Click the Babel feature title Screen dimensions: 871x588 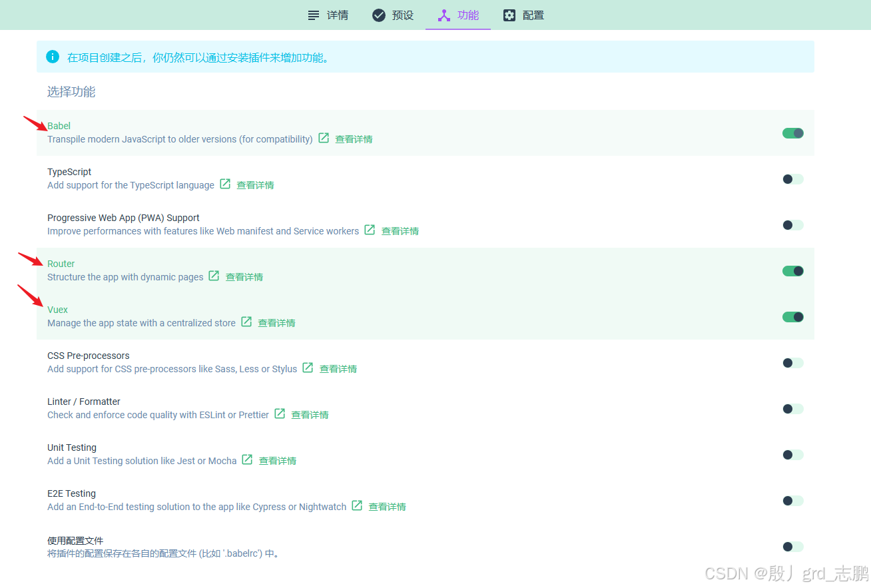[59, 126]
